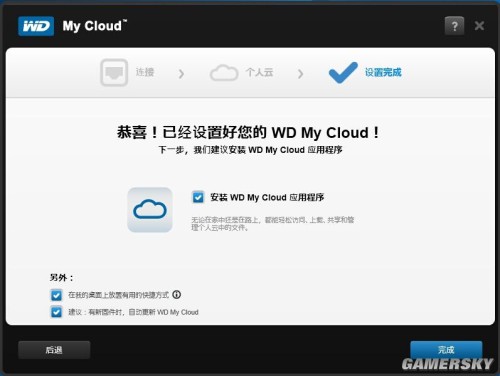Click the blue checkmark step icon
The width and height of the screenshot is (500, 376).
(343, 72)
